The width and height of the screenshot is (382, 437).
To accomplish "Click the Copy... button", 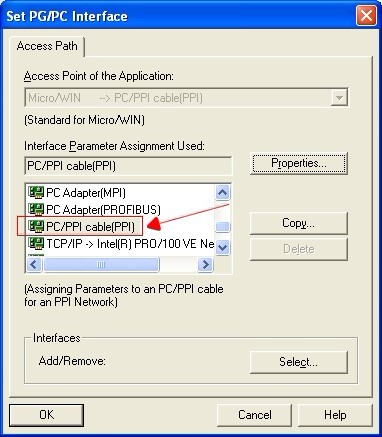I will [299, 223].
